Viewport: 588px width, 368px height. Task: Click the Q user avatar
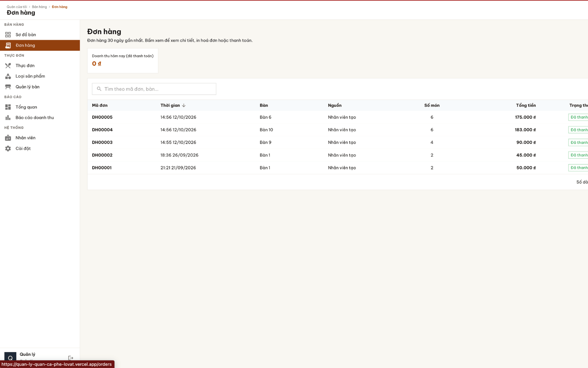(10, 357)
